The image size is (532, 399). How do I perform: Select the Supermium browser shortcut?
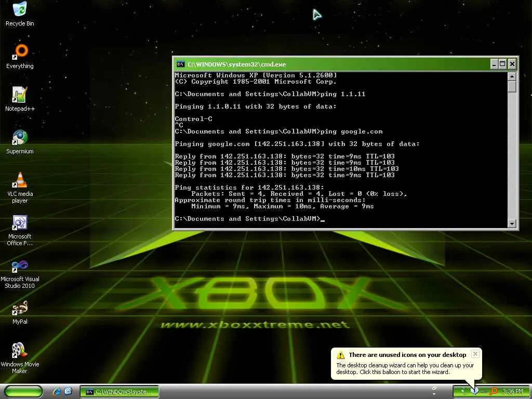20,141
